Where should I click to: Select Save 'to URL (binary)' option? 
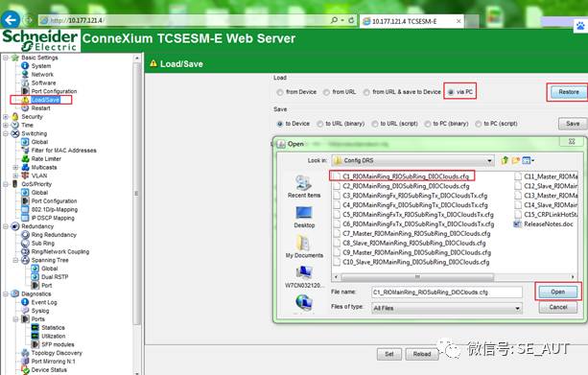tap(319, 124)
